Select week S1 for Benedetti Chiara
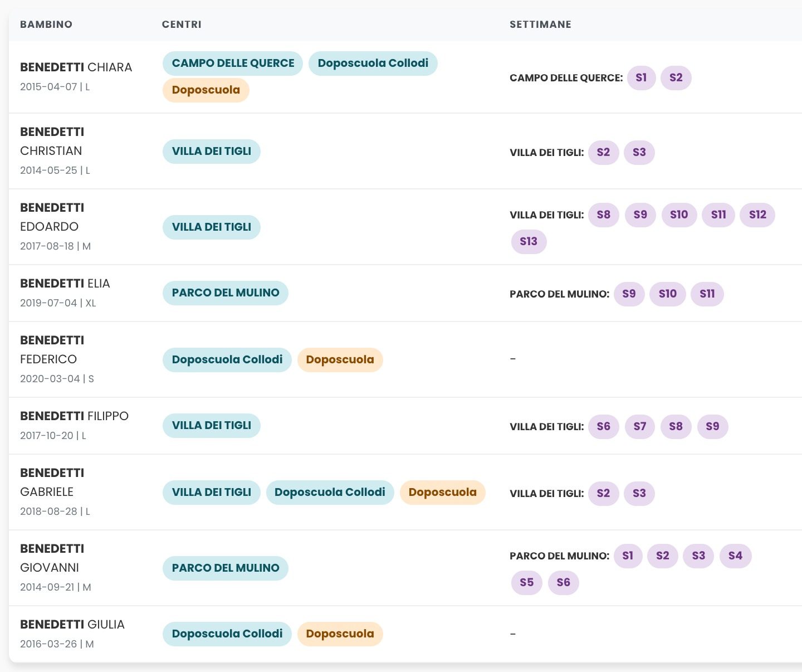This screenshot has width=802, height=672. tap(642, 78)
